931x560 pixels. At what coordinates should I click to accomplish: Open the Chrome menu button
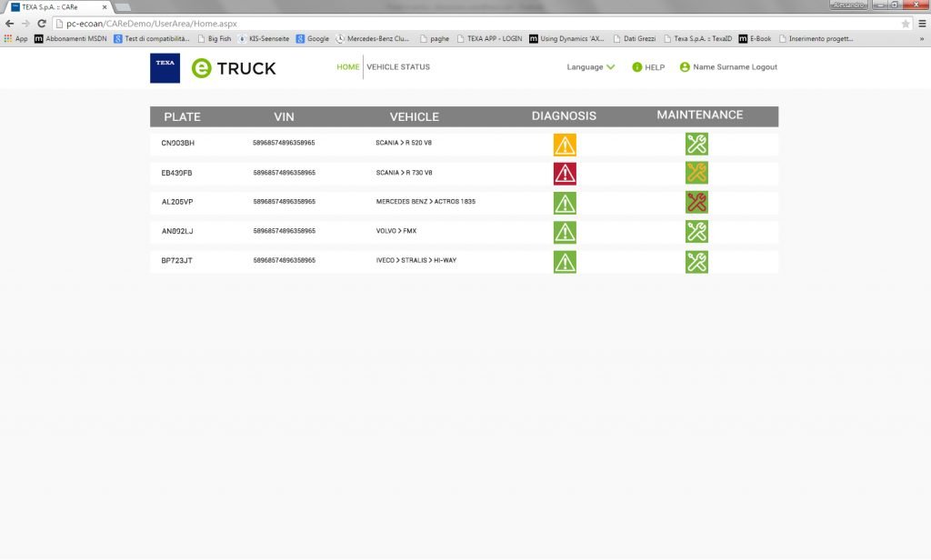click(x=921, y=24)
